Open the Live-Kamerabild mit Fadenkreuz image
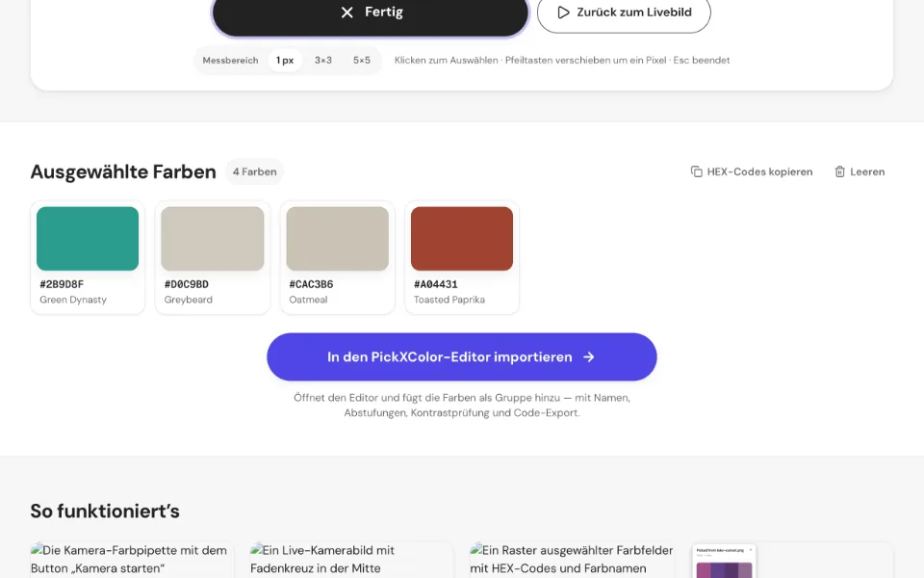Viewport: 924px width, 578px height. pos(352,560)
